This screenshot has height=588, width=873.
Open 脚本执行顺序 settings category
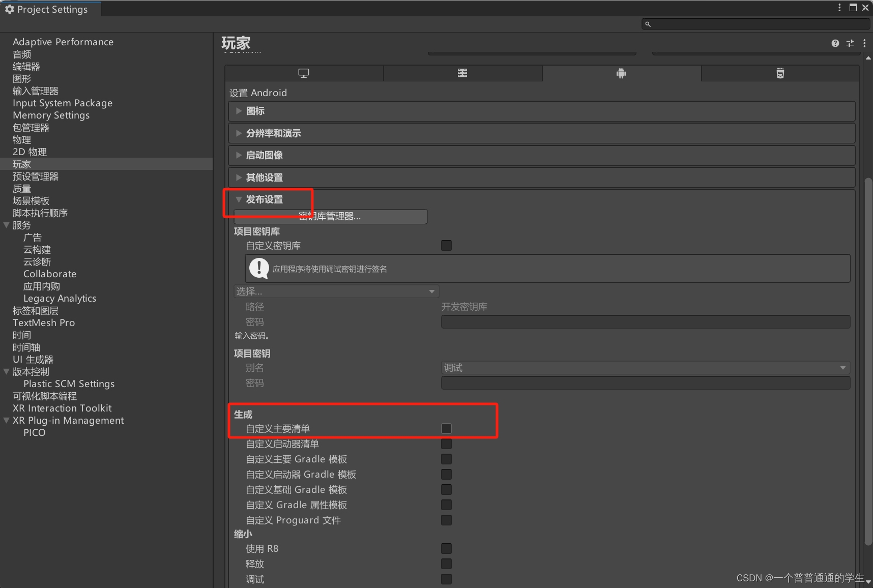40,213
